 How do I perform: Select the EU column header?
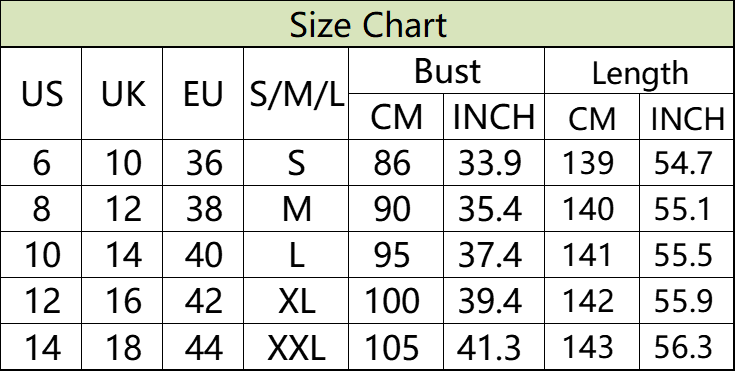click(203, 93)
